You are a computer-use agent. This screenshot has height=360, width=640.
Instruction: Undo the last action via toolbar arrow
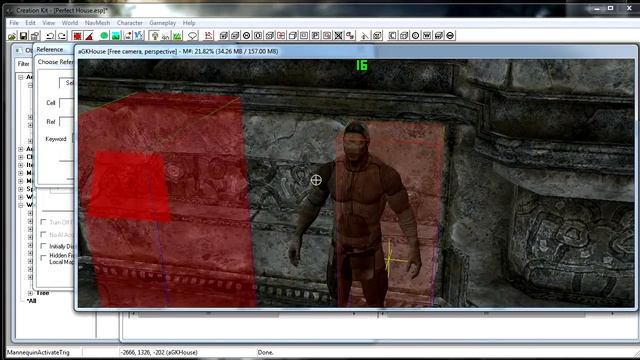[50, 36]
